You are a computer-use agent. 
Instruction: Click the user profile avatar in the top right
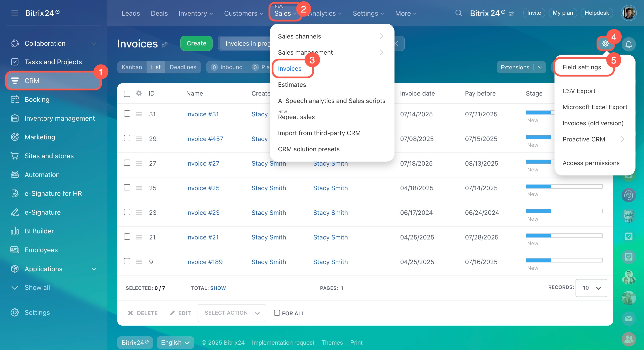tap(628, 13)
